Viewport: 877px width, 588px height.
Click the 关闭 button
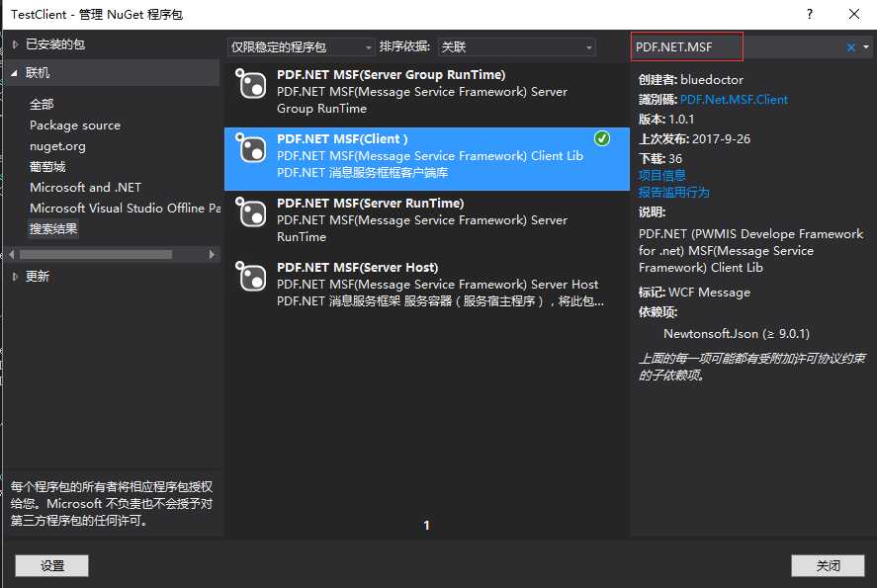click(828, 565)
